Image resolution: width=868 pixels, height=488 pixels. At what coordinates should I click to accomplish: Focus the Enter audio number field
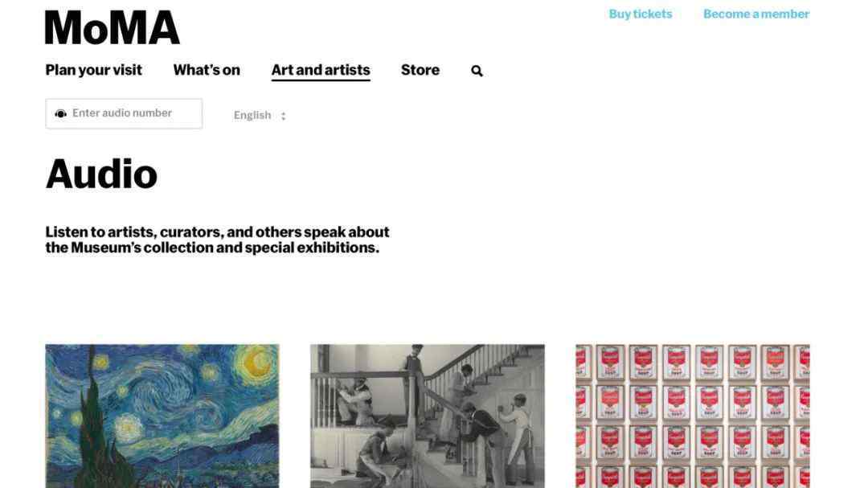[x=124, y=113]
